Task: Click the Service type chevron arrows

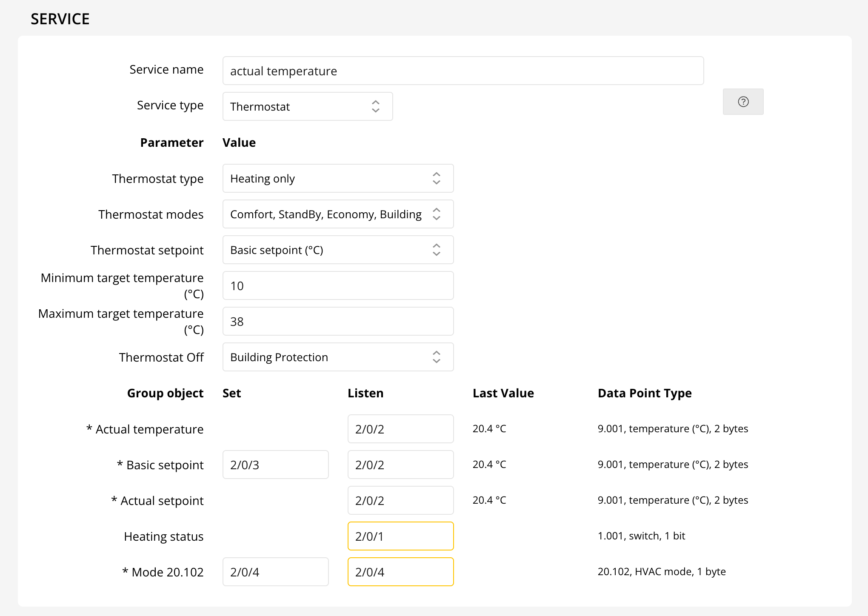Action: [375, 106]
